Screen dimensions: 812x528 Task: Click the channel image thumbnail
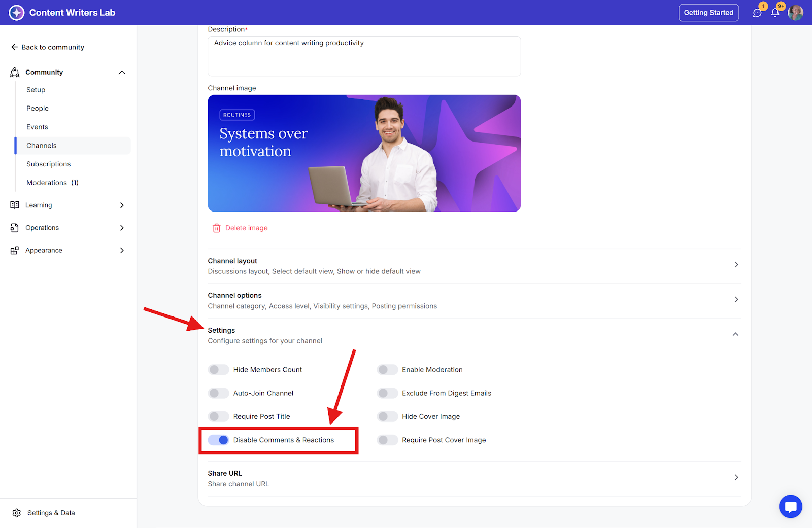364,153
